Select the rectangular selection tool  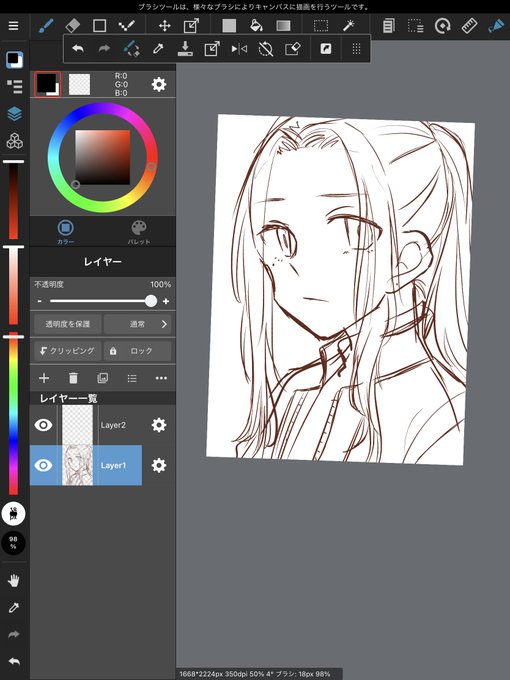321,26
